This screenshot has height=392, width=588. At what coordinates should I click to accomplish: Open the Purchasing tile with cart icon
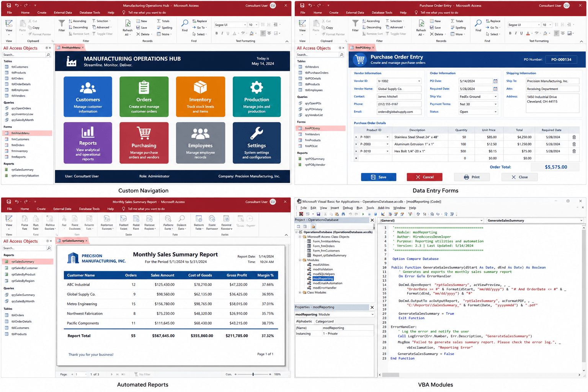144,143
